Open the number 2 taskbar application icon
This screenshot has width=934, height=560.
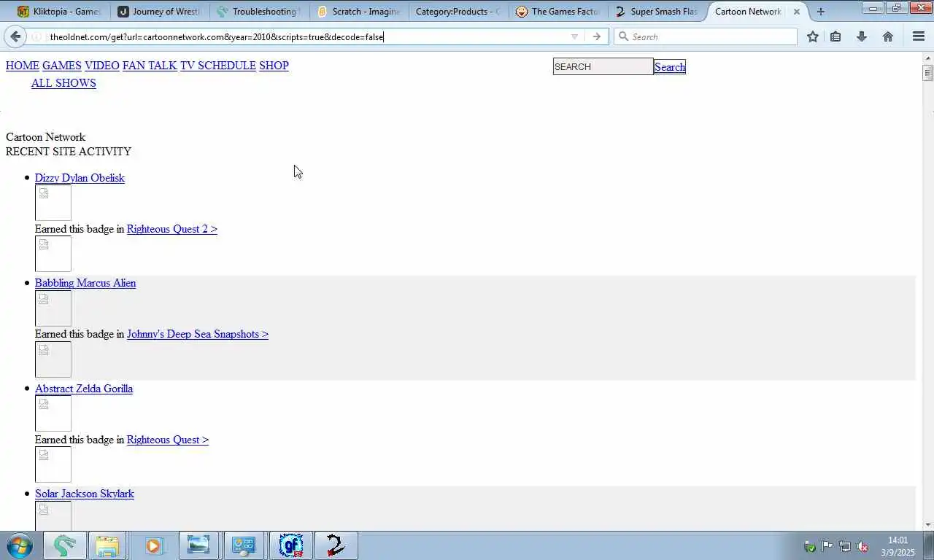tap(336, 545)
